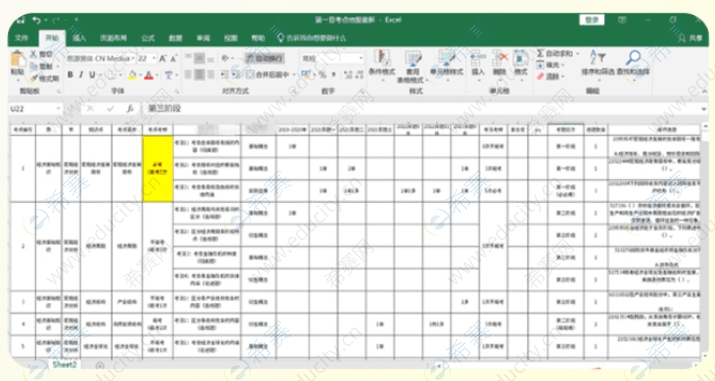
Task: Select the Format Painter brush
Action: 33,78
